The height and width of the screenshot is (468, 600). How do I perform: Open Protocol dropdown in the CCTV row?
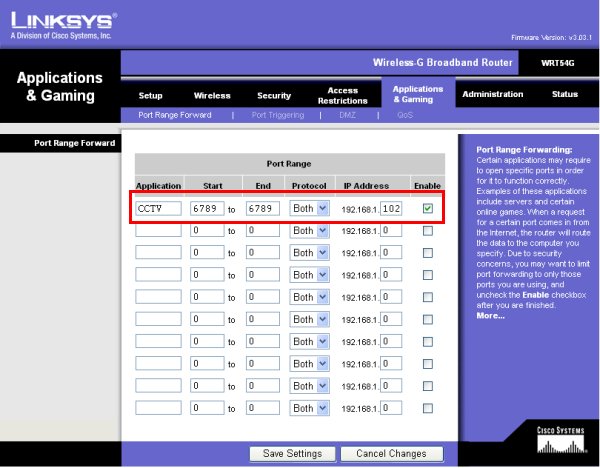coord(309,209)
